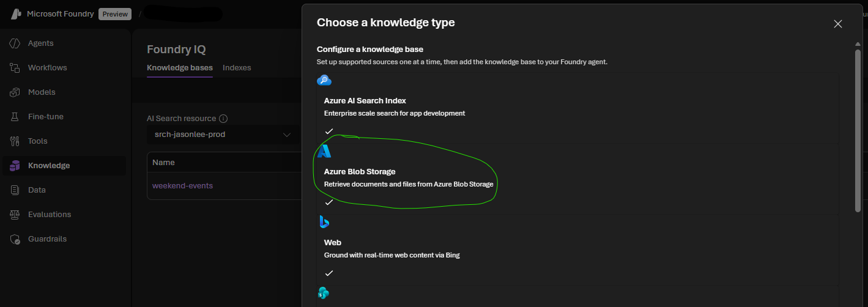Viewport: 868px width, 307px height.
Task: Select Knowledge in the sidebar
Action: [65, 166]
